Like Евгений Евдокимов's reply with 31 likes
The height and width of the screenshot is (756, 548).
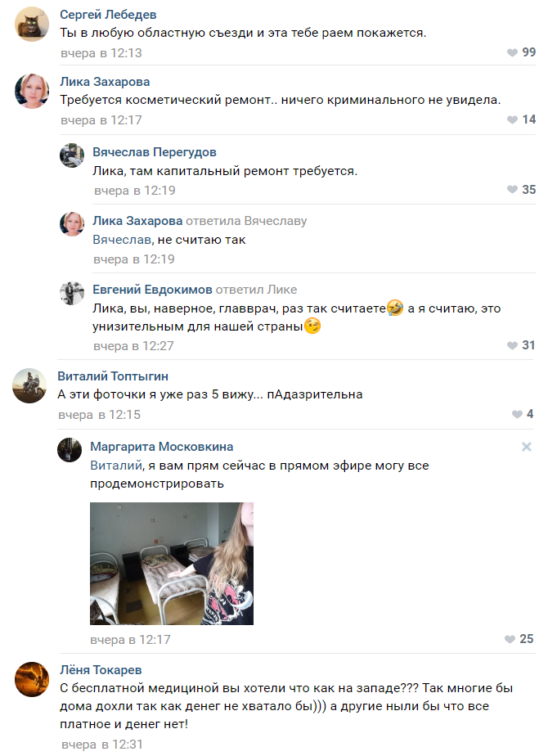[x=512, y=345]
